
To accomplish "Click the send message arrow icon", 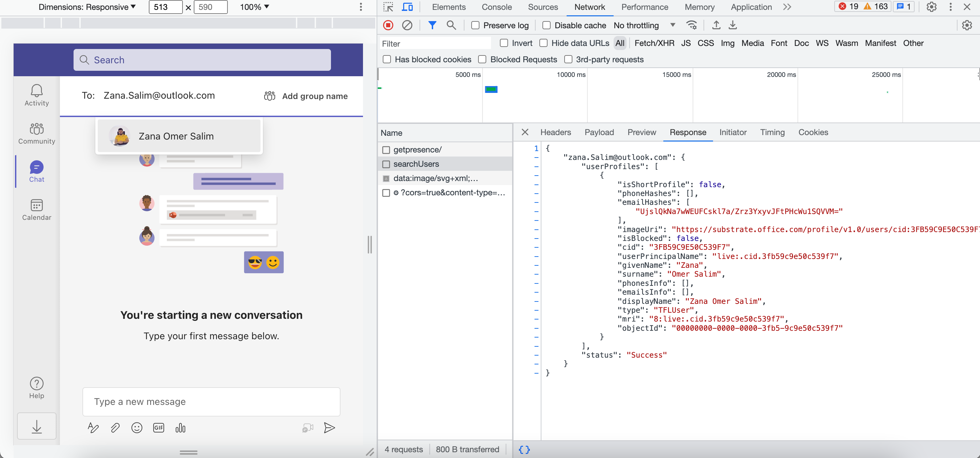I will [x=329, y=428].
